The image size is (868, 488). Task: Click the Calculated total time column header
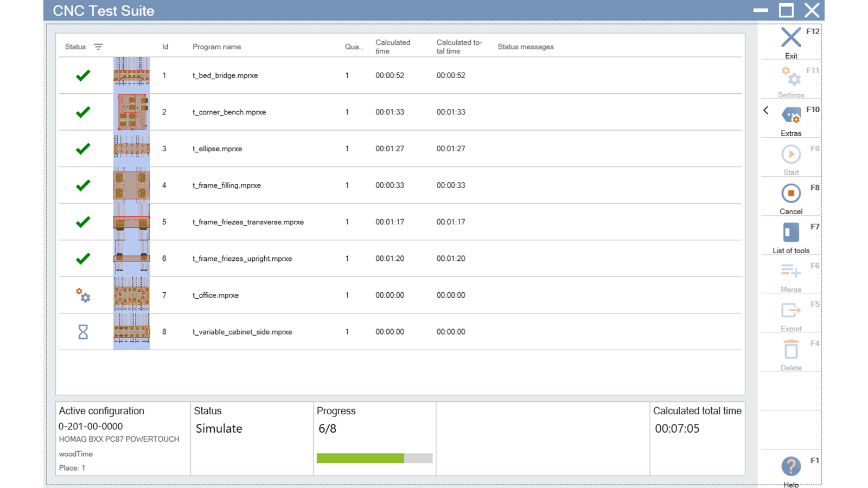coord(458,46)
